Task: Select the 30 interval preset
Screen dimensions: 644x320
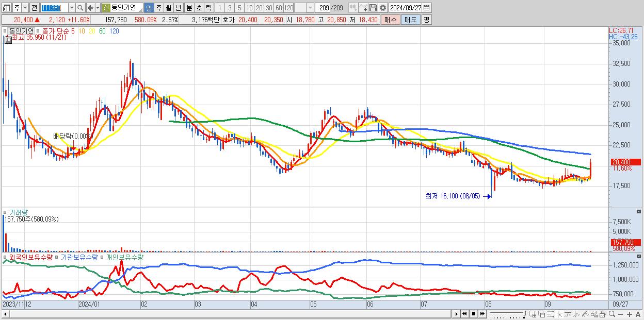Action: (x=269, y=8)
